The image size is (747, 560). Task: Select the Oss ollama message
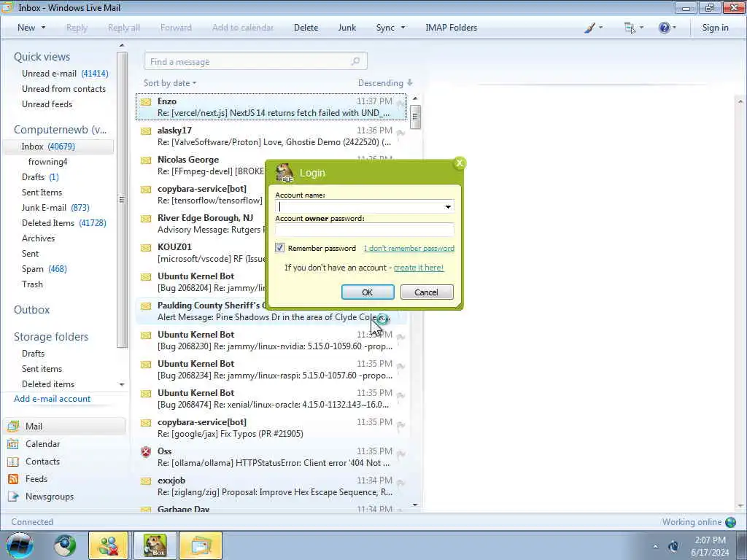pos(271,456)
